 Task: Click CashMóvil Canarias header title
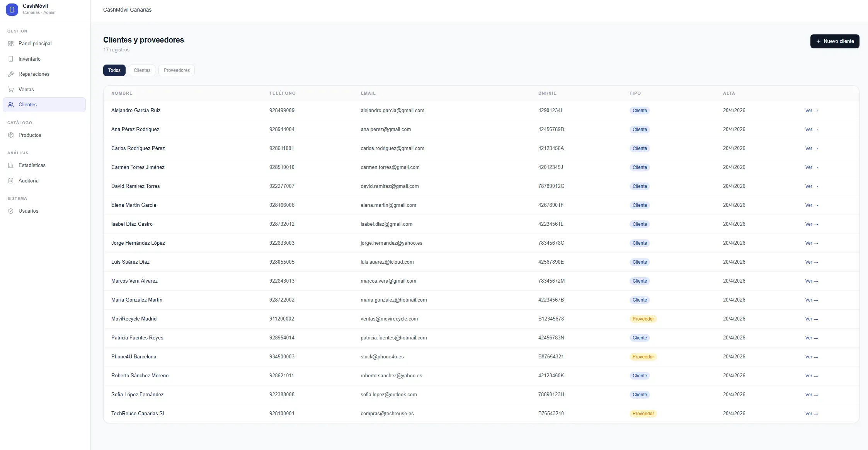(127, 10)
